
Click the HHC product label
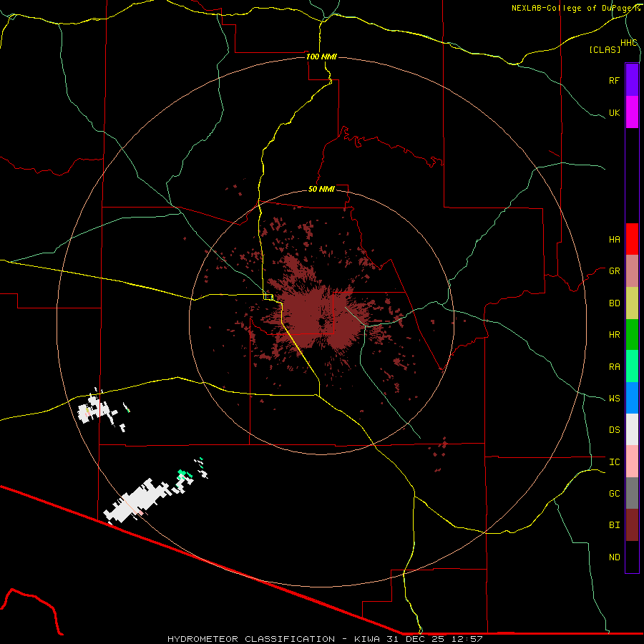click(x=629, y=43)
